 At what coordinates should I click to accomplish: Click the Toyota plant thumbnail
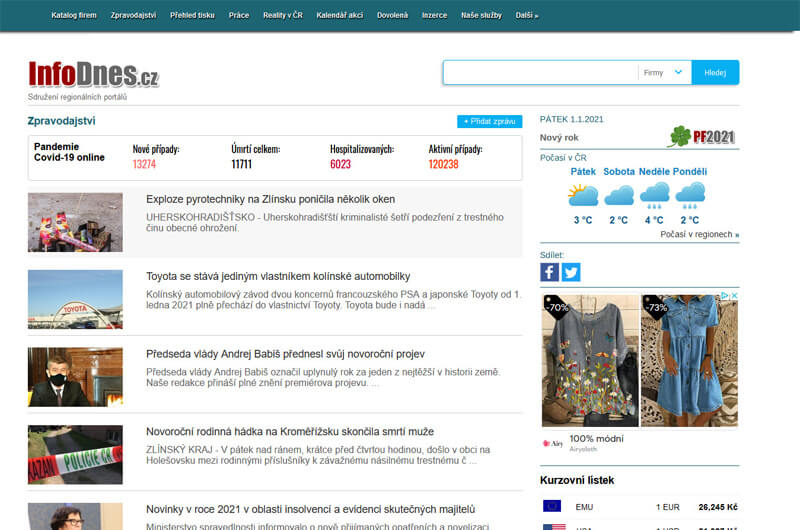(x=75, y=299)
